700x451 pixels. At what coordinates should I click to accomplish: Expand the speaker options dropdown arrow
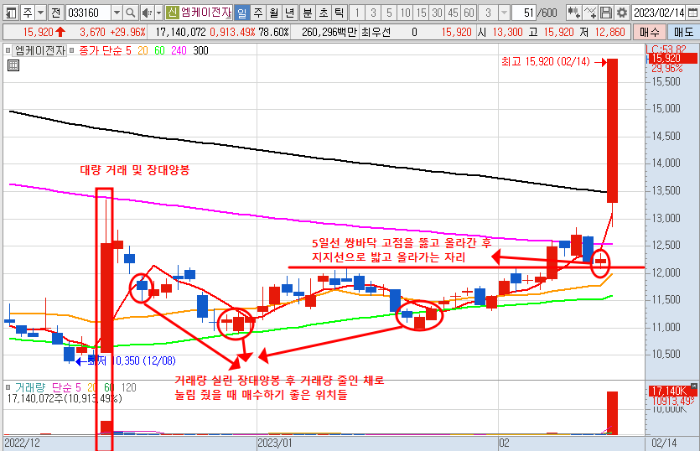click(158, 13)
